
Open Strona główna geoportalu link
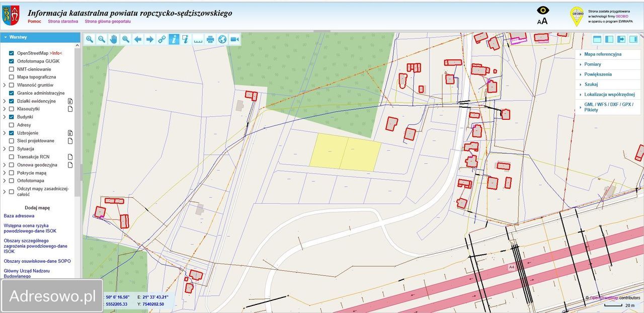point(108,22)
